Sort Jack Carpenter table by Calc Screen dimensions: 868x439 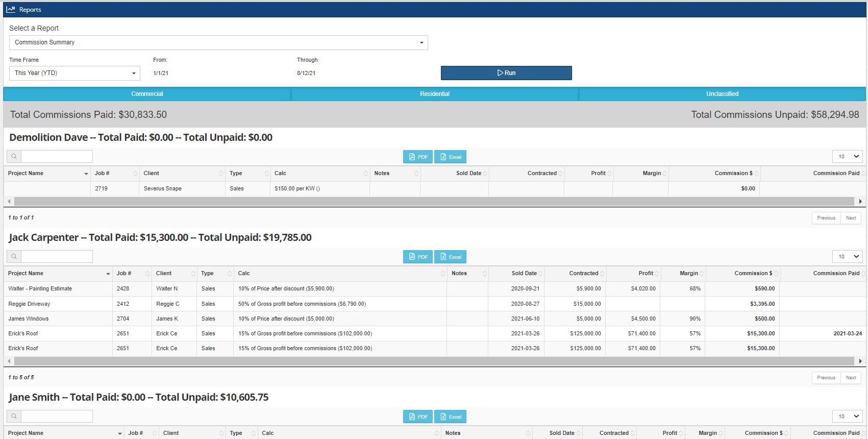click(340, 274)
